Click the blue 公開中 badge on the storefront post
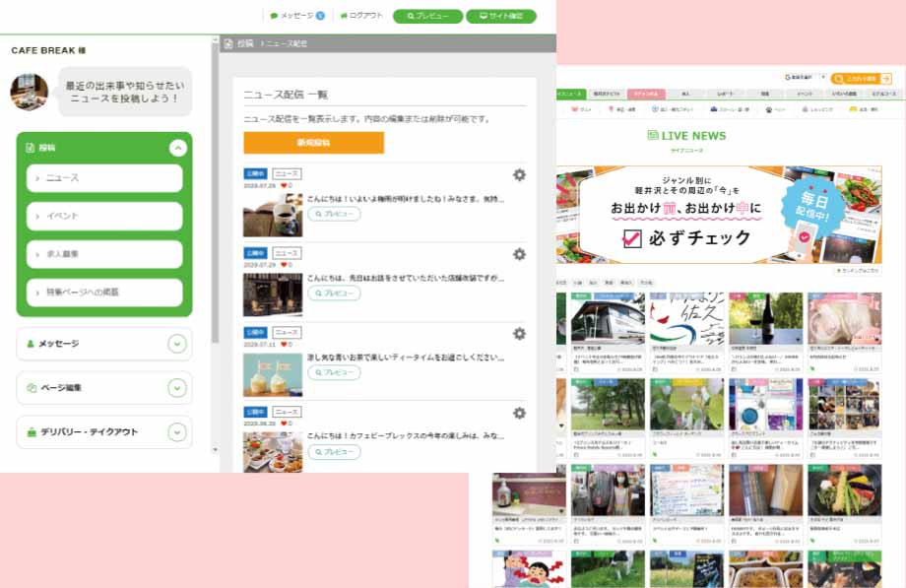Image resolution: width=906 pixels, height=588 pixels. pyautogui.click(x=256, y=253)
